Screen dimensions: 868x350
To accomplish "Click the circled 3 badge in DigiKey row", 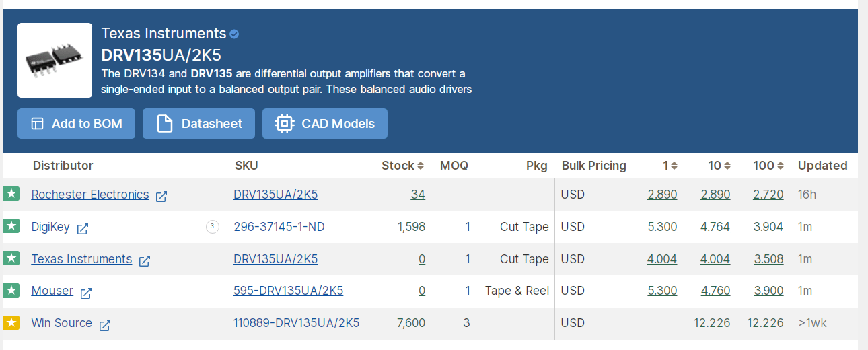I will coord(213,227).
